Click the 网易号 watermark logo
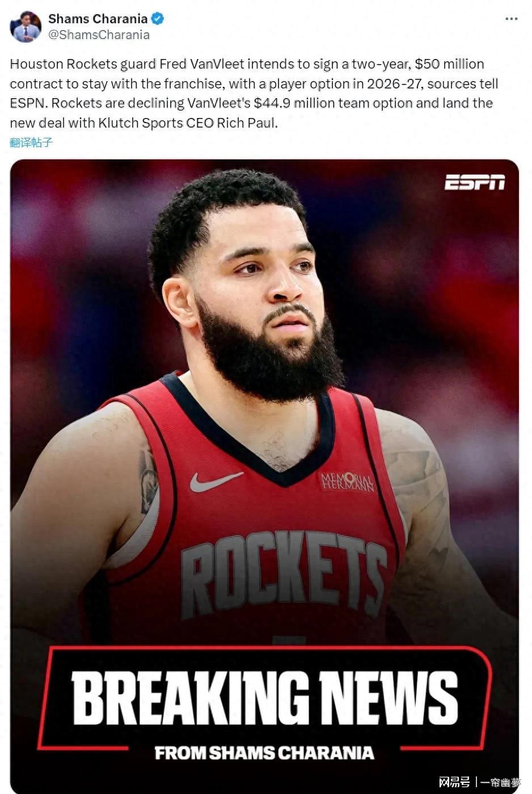The height and width of the screenshot is (794, 532). [x=454, y=783]
